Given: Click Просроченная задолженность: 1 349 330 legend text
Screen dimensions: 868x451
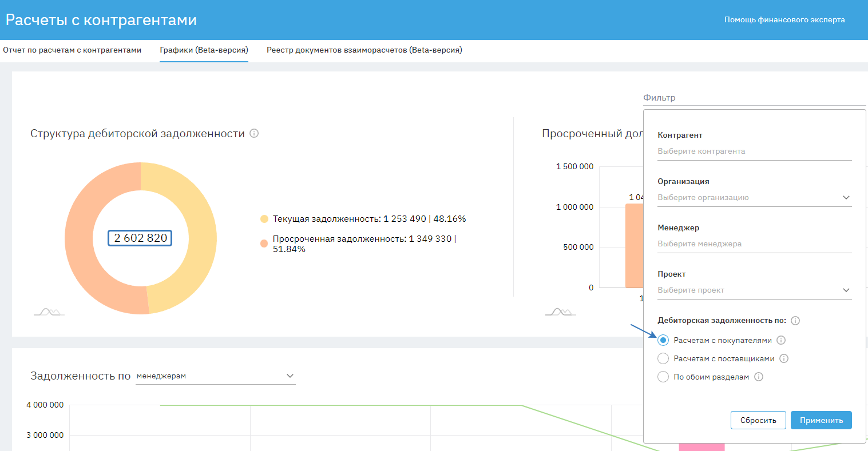Looking at the screenshot, I should pos(364,244).
